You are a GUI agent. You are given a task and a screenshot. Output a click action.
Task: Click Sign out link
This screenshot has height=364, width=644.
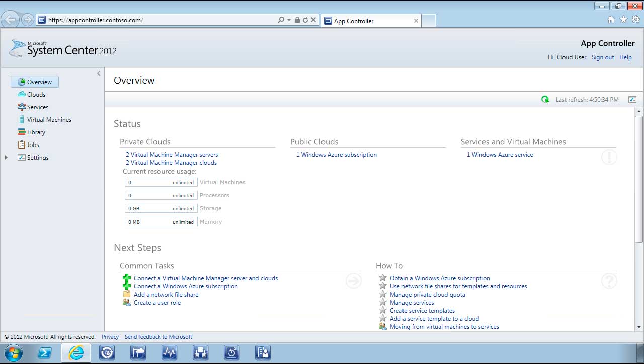tap(603, 57)
